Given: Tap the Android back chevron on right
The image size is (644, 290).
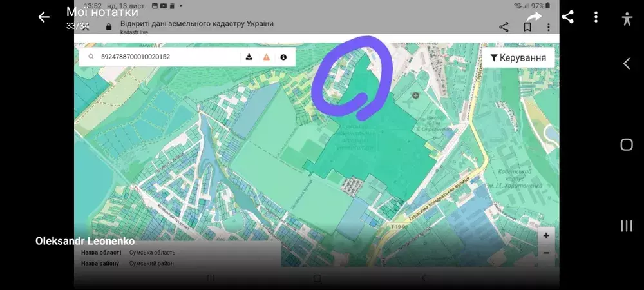Looking at the screenshot, I should coord(627,63).
